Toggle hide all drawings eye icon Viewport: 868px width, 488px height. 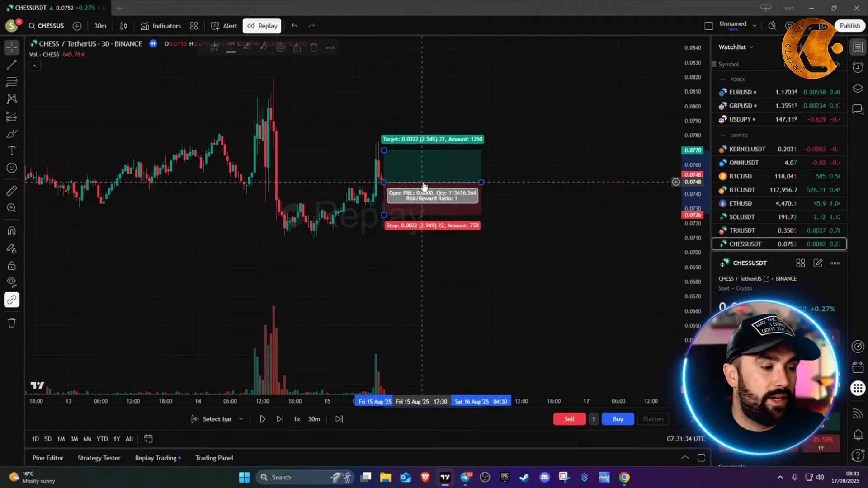click(12, 283)
